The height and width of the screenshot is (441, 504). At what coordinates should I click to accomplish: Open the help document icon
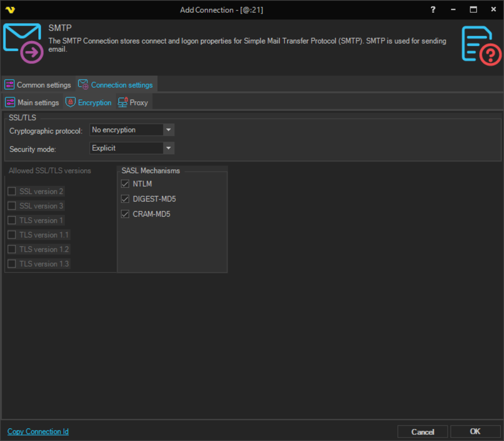click(481, 45)
